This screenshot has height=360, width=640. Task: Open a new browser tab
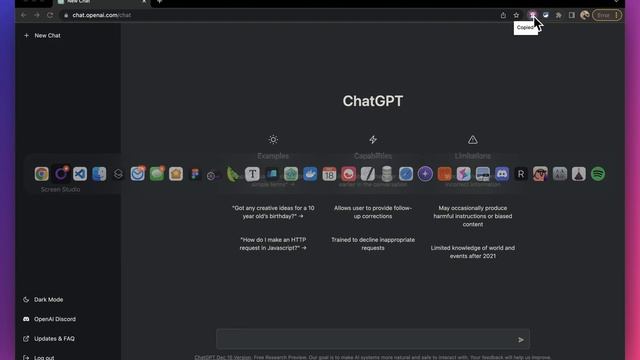click(x=160, y=2)
